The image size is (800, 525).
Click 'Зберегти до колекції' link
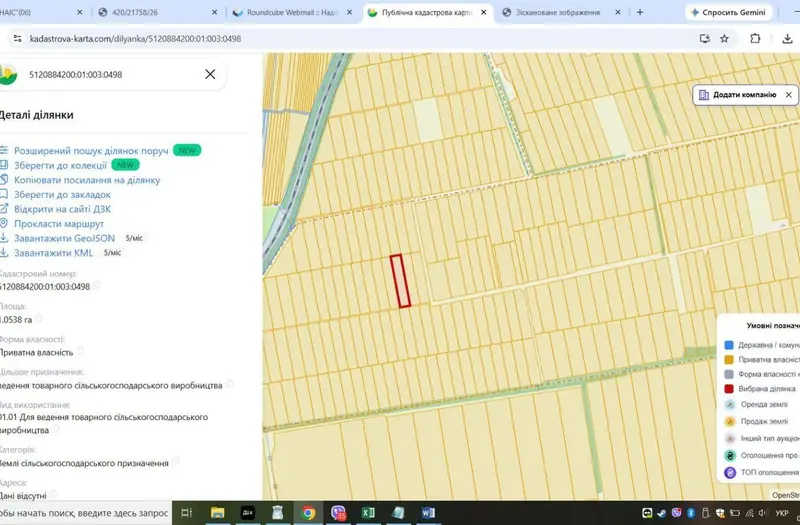click(60, 165)
